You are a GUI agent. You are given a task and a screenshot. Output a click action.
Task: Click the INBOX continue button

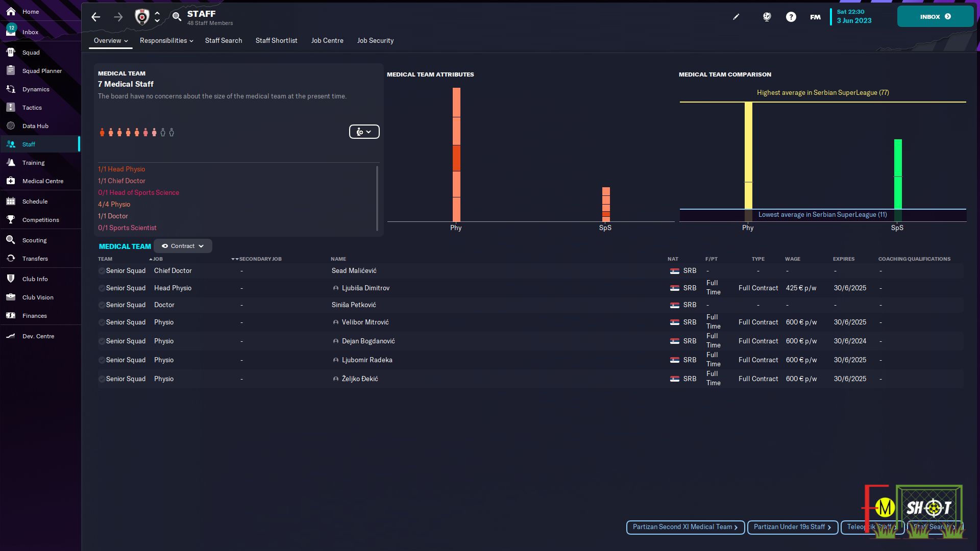(x=935, y=17)
